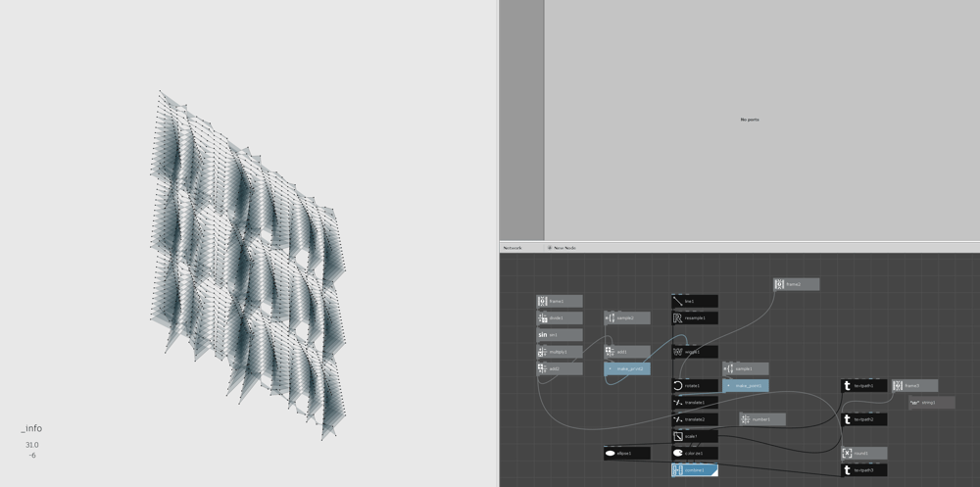Click the No ports message
Image resolution: width=980 pixels, height=487 pixels.
(750, 120)
